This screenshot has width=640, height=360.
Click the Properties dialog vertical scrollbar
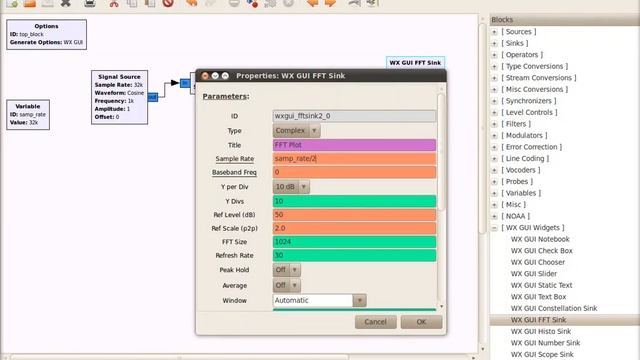(441, 151)
